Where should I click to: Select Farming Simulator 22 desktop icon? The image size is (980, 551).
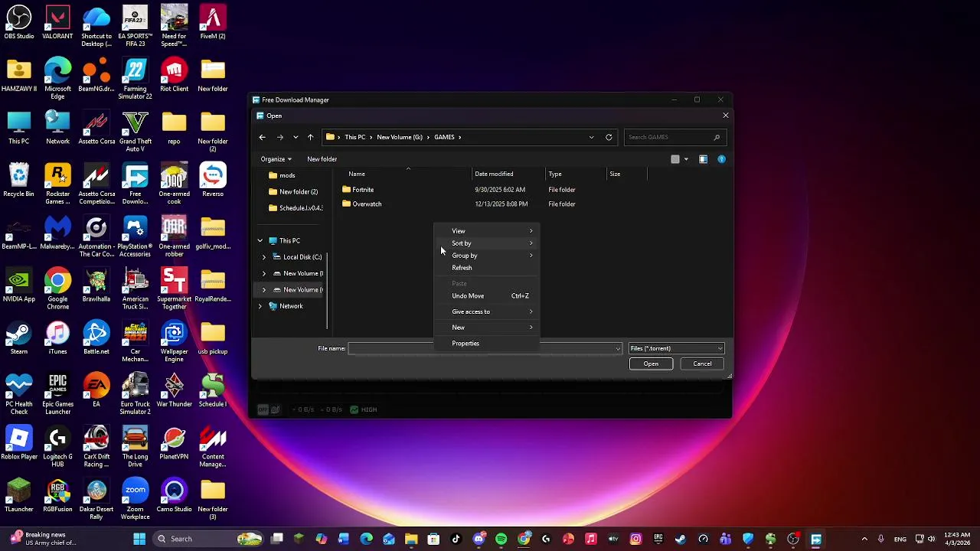coord(135,79)
